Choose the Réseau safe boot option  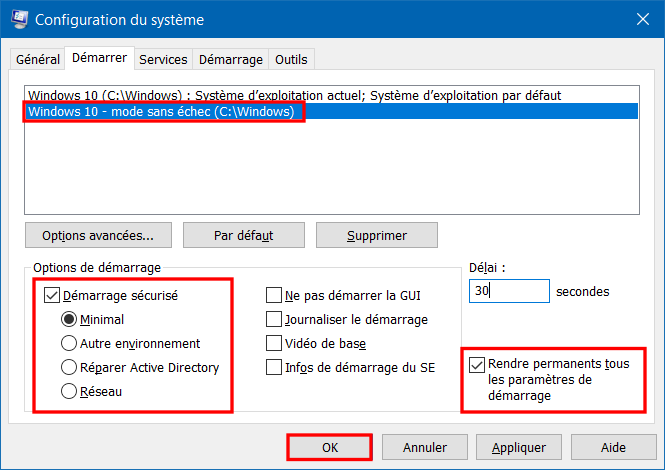pos(69,391)
